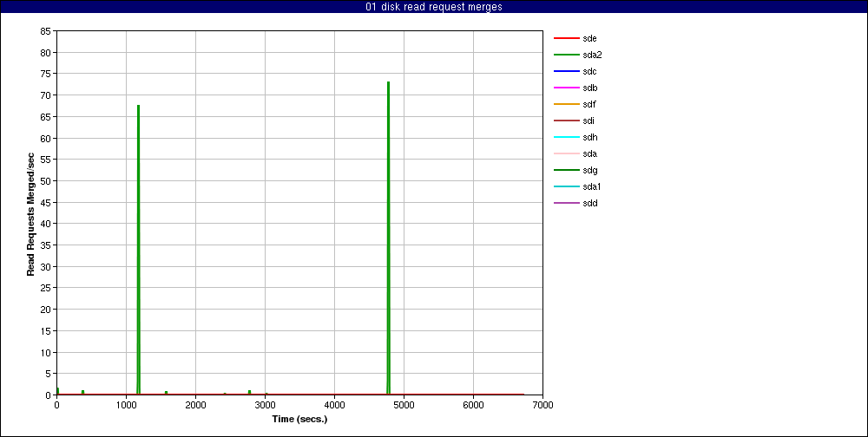Select the sdh legend label
The height and width of the screenshot is (437, 868).
coord(589,137)
